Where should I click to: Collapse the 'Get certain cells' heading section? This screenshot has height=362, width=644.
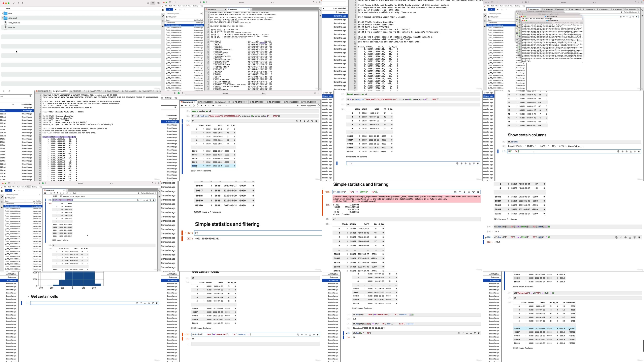[x=28, y=297]
